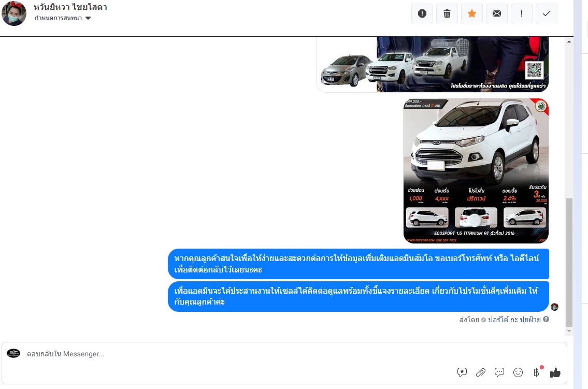The image size is (588, 389).
Task: Click the page avatar beside the reply box
Action: coord(13,353)
